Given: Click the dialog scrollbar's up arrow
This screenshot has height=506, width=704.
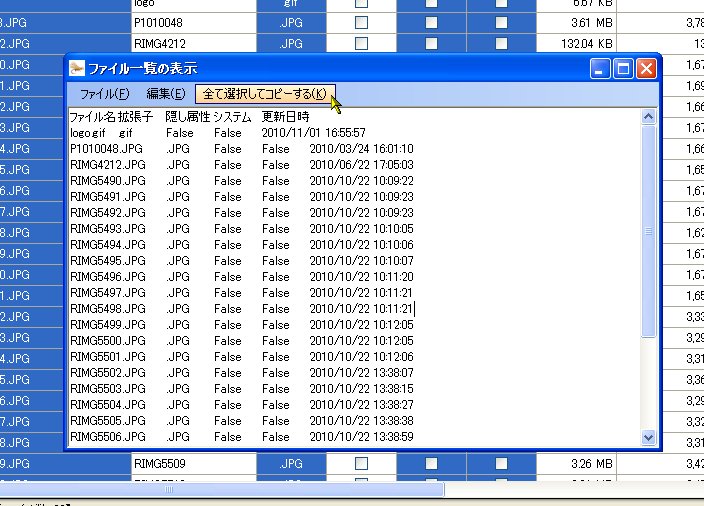Looking at the screenshot, I should coord(648,117).
